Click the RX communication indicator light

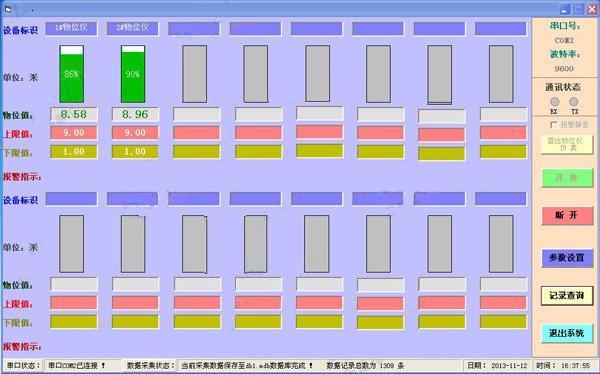[x=554, y=102]
